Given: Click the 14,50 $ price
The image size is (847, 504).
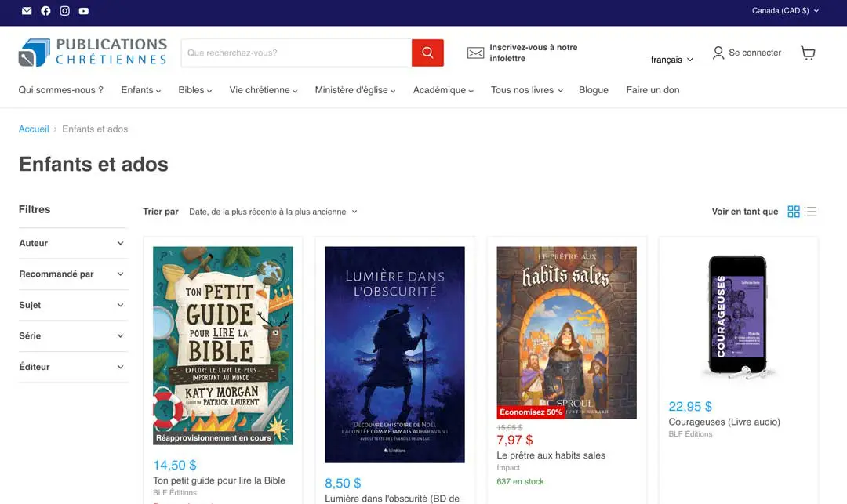Looking at the screenshot, I should coord(174,465).
